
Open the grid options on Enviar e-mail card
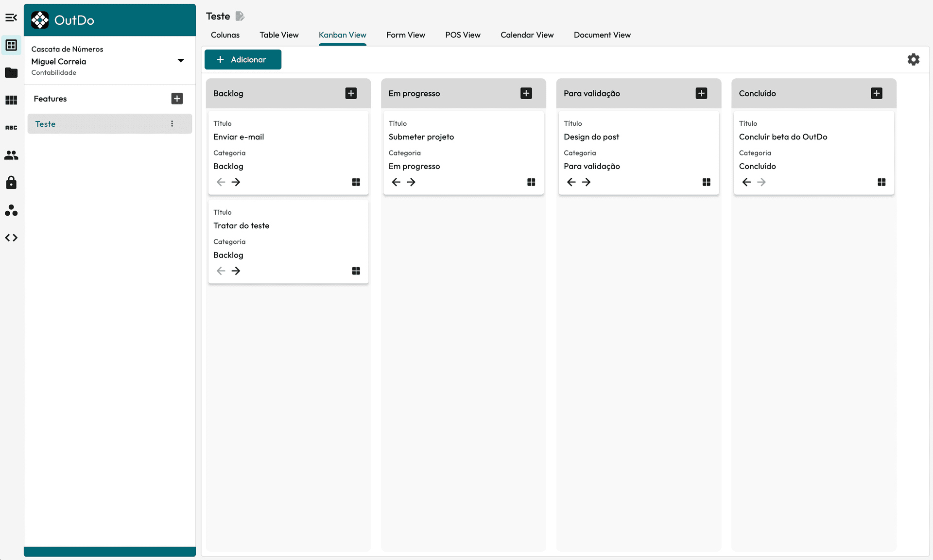(x=356, y=182)
